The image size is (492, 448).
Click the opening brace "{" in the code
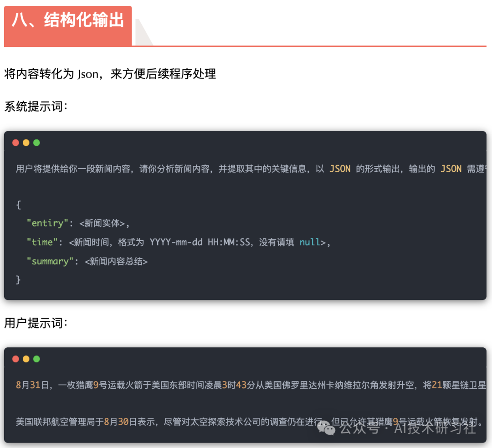click(18, 205)
